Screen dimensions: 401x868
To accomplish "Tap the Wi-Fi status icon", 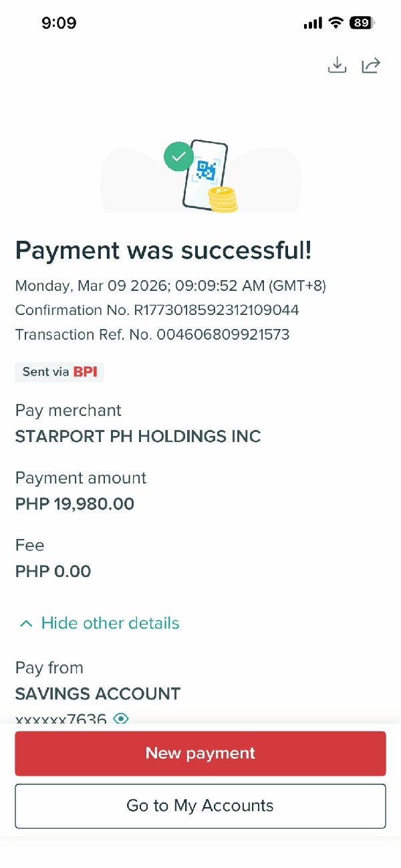I will point(335,23).
